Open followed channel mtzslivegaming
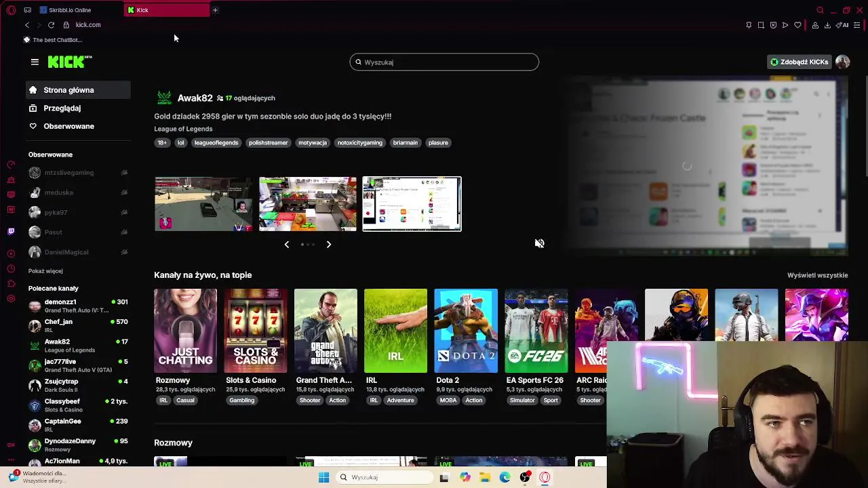Viewport: 868px width, 488px height. point(78,173)
